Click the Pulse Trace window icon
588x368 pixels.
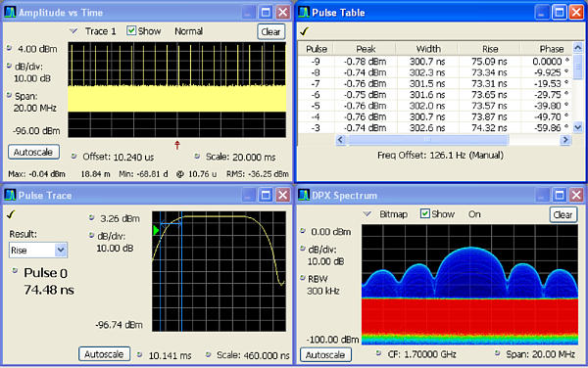pyautogui.click(x=10, y=195)
